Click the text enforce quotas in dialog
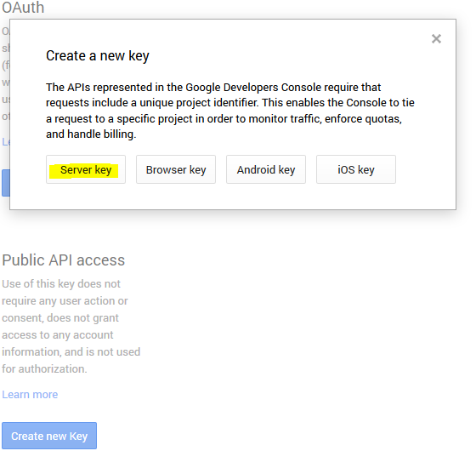The image size is (476, 468). pos(363,118)
